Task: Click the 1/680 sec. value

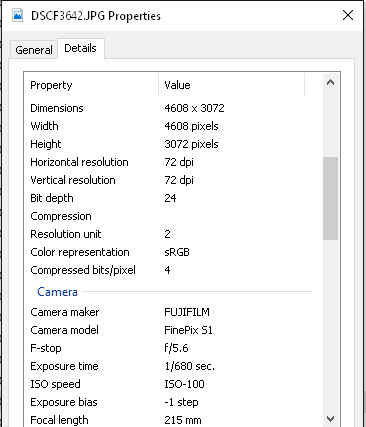Action: coord(189,366)
